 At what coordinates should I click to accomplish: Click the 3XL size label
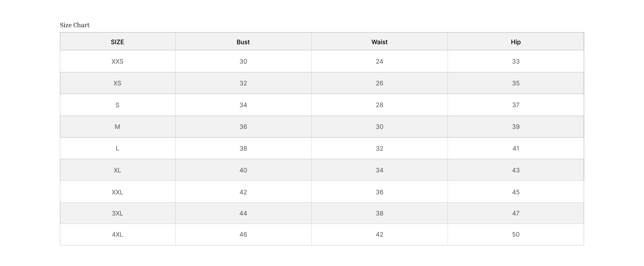coord(117,213)
